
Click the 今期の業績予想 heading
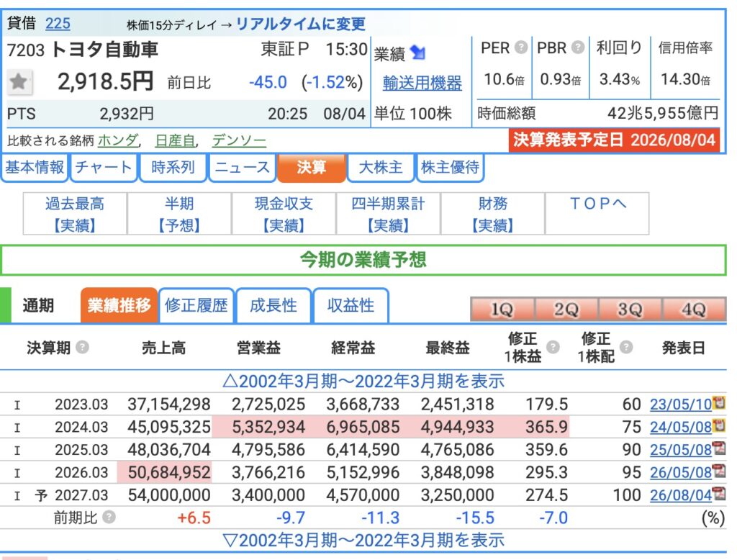pos(363,260)
